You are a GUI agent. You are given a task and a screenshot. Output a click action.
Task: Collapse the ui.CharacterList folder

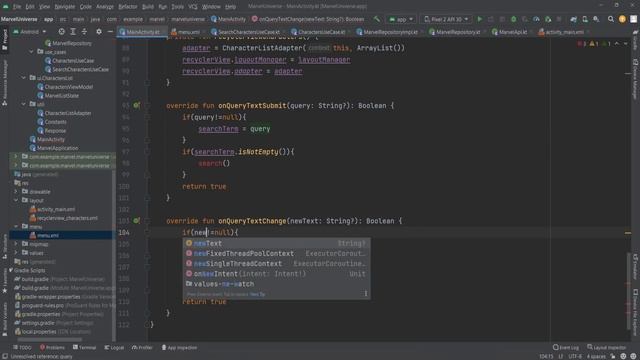[24, 78]
